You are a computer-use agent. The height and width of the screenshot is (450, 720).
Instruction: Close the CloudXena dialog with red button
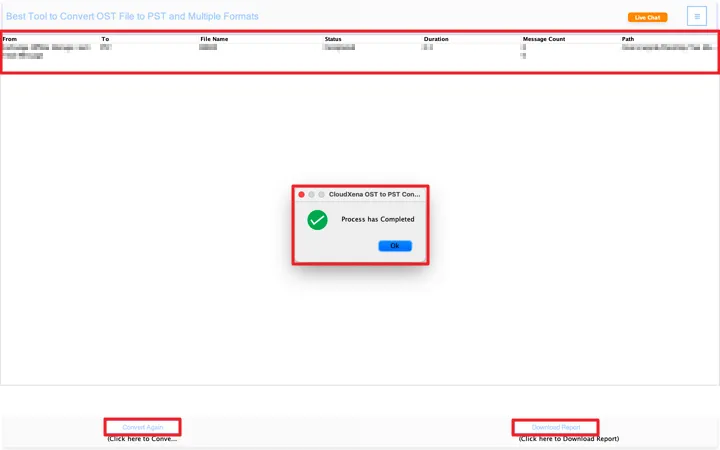pyautogui.click(x=302, y=194)
